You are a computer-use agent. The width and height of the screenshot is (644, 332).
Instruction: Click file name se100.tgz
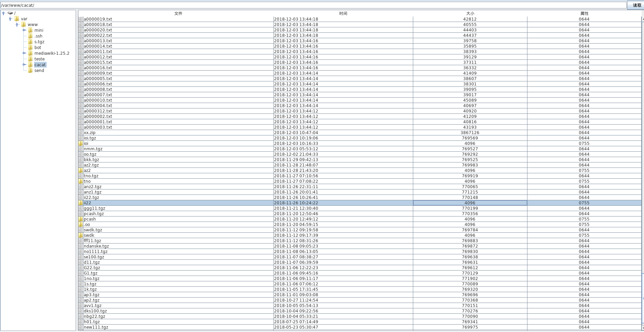coord(94,257)
